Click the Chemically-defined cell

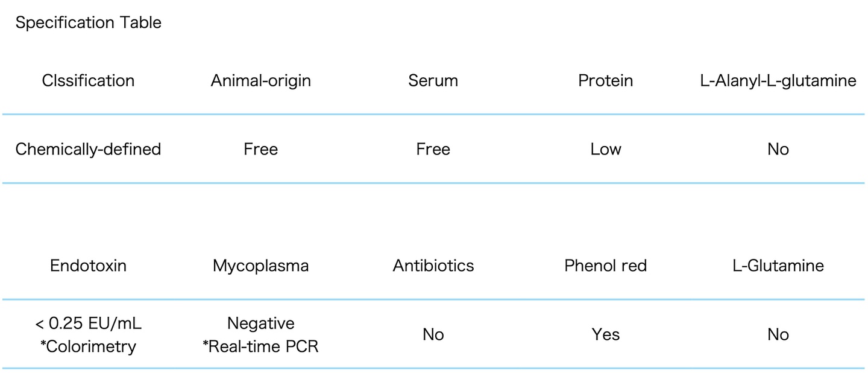click(x=88, y=149)
